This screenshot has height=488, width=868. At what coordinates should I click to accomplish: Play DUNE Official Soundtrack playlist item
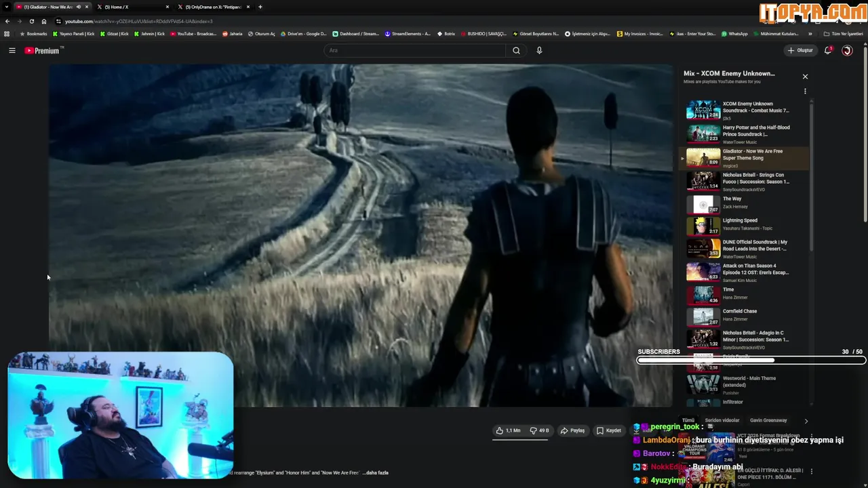pos(744,249)
